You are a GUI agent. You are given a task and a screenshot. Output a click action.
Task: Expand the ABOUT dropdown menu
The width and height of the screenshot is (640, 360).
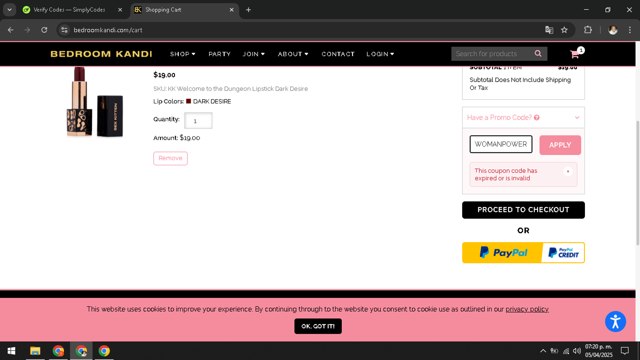293,54
